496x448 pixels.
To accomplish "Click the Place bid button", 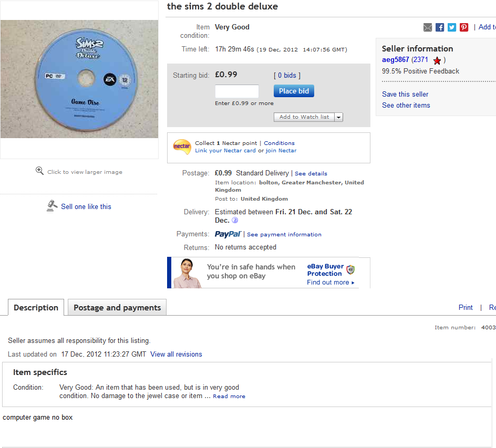I will pyautogui.click(x=294, y=91).
